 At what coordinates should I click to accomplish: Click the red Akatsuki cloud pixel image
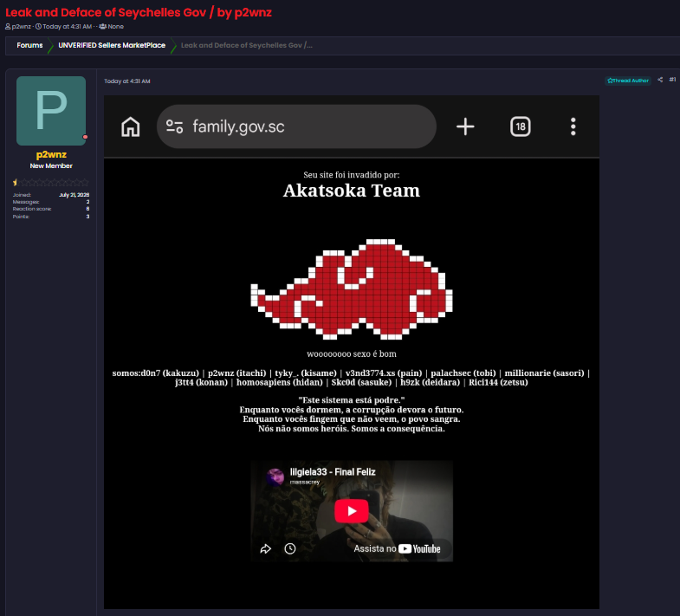tap(352, 289)
